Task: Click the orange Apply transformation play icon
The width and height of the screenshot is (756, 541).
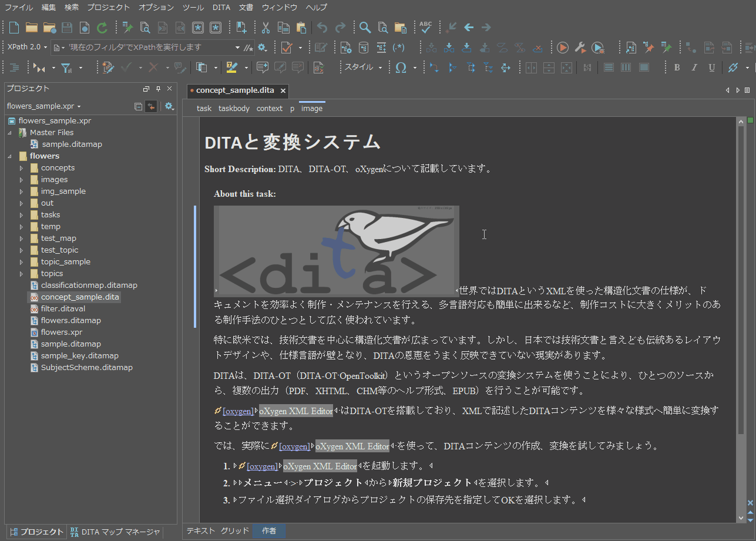Action: pyautogui.click(x=563, y=48)
